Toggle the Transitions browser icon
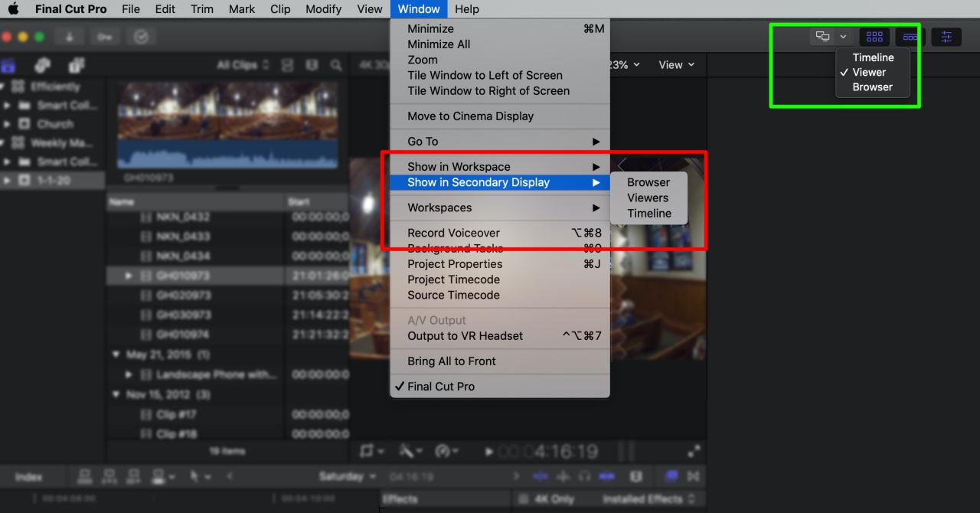This screenshot has height=513, width=980. (694, 476)
